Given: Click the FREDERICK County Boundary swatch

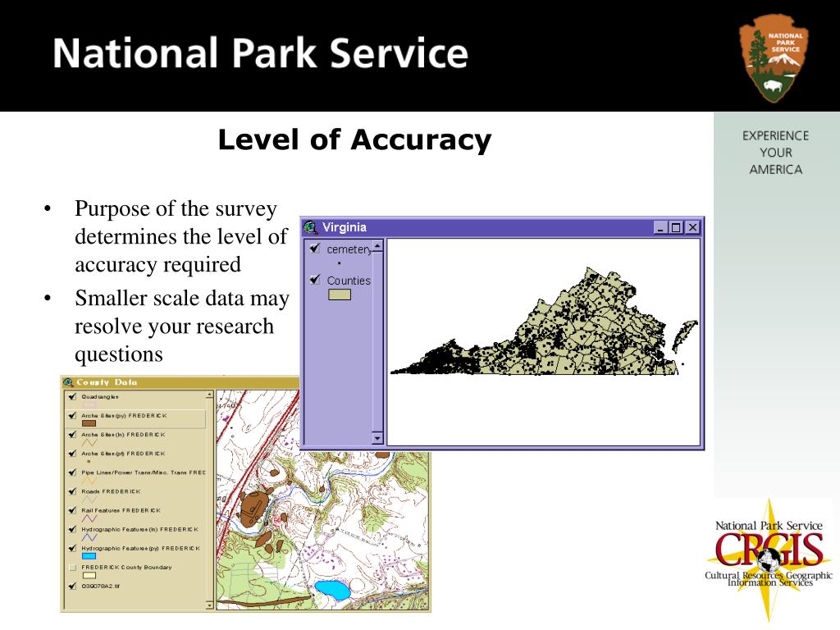Looking at the screenshot, I should 89,575.
